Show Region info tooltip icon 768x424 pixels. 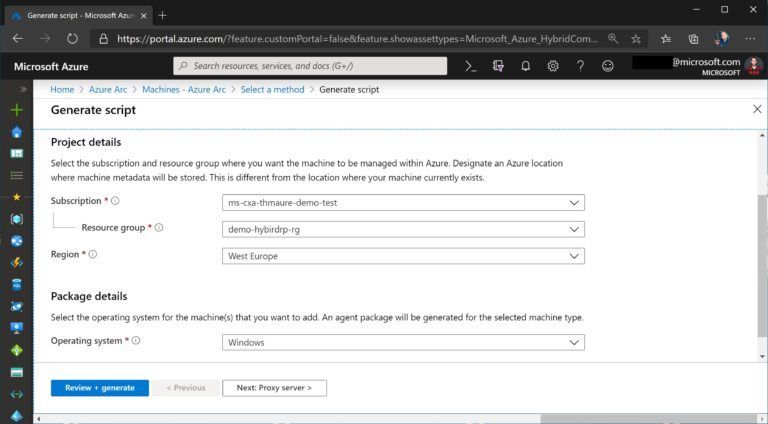coord(93,254)
